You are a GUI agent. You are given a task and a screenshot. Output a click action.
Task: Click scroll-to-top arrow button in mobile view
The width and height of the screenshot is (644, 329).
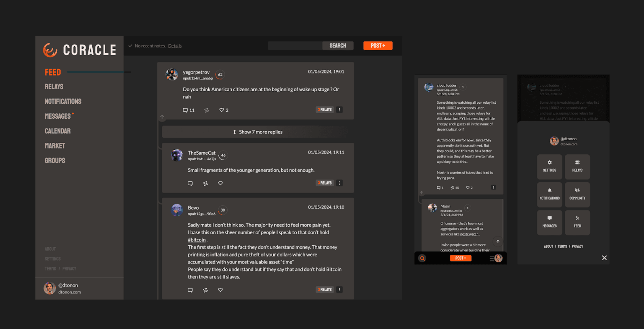pos(498,241)
